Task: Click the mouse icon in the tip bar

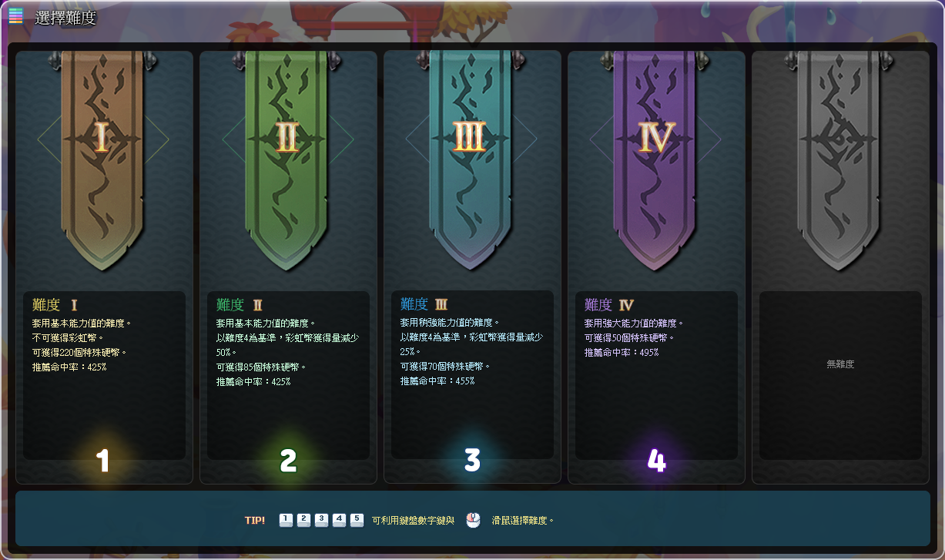Action: coord(473,520)
